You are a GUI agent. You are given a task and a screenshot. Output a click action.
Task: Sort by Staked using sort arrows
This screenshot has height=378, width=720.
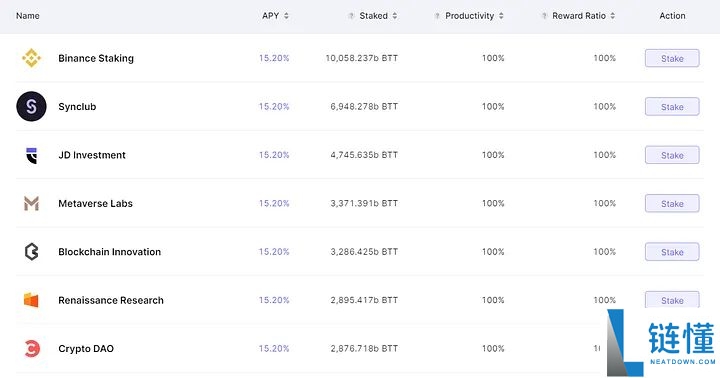click(394, 16)
